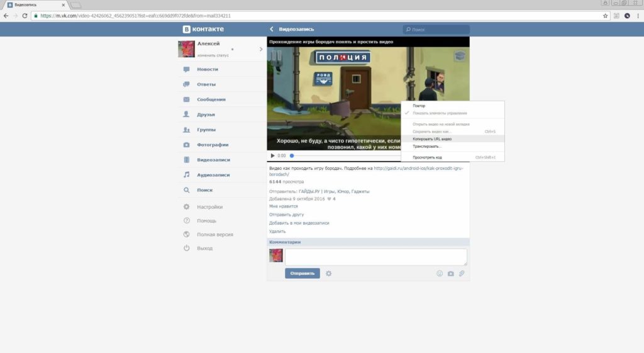Log out via Выход power icon

(x=186, y=248)
